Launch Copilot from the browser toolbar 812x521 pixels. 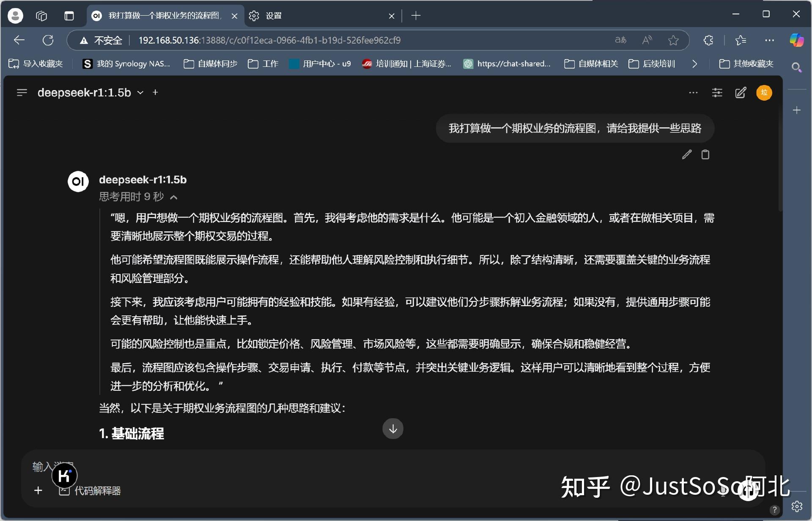[797, 40]
